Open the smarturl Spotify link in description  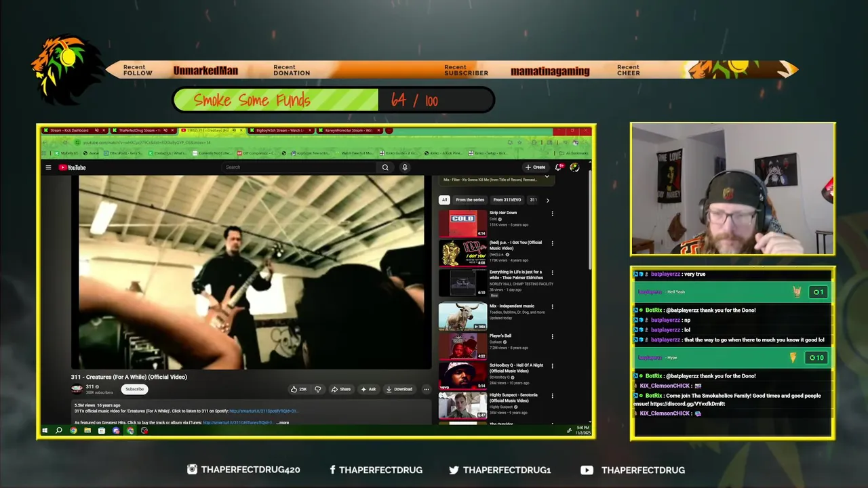point(264,411)
